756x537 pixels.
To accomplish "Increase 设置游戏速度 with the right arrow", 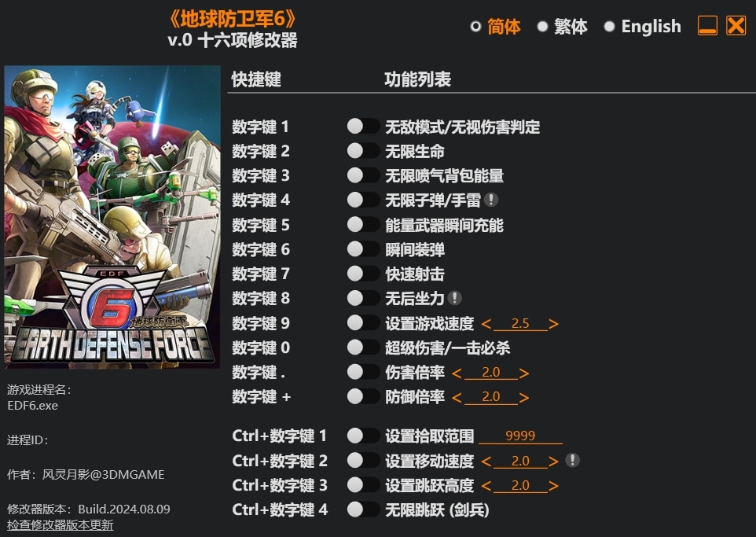I will click(x=553, y=324).
